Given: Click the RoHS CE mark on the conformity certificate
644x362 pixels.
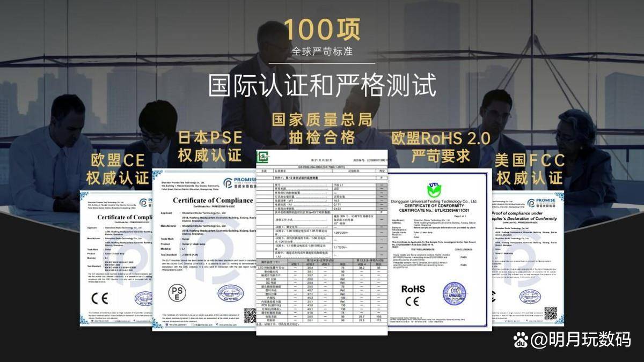Looking at the screenshot, I should point(412,301).
